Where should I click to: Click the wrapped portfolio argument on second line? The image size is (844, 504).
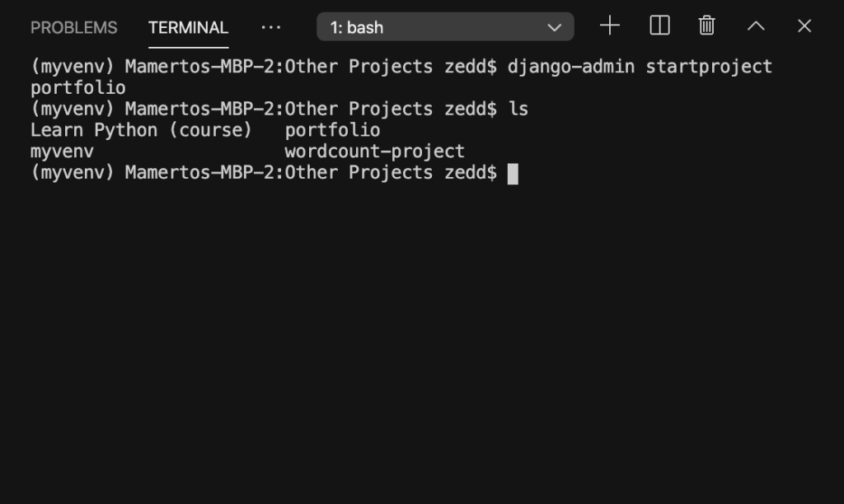(78, 87)
